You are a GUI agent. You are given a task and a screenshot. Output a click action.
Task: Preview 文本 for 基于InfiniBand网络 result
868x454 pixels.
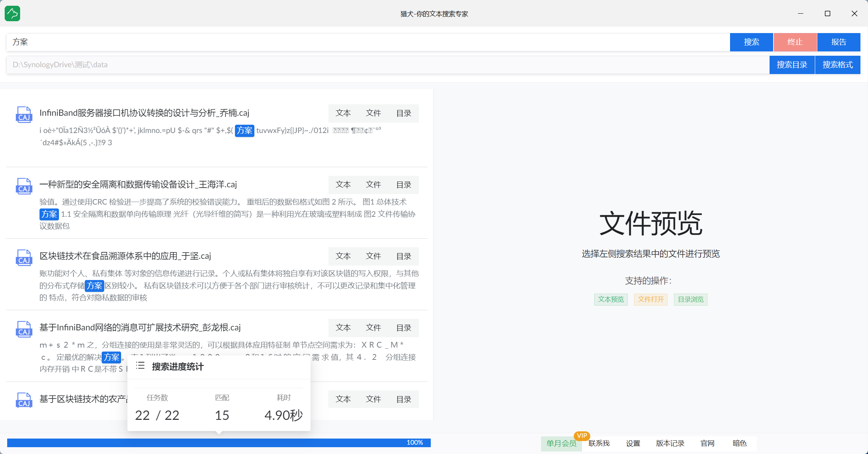click(343, 328)
